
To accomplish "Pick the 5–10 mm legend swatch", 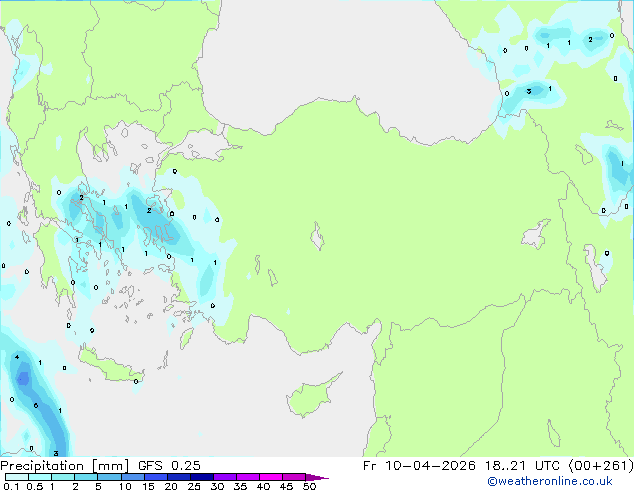I will tap(109, 477).
